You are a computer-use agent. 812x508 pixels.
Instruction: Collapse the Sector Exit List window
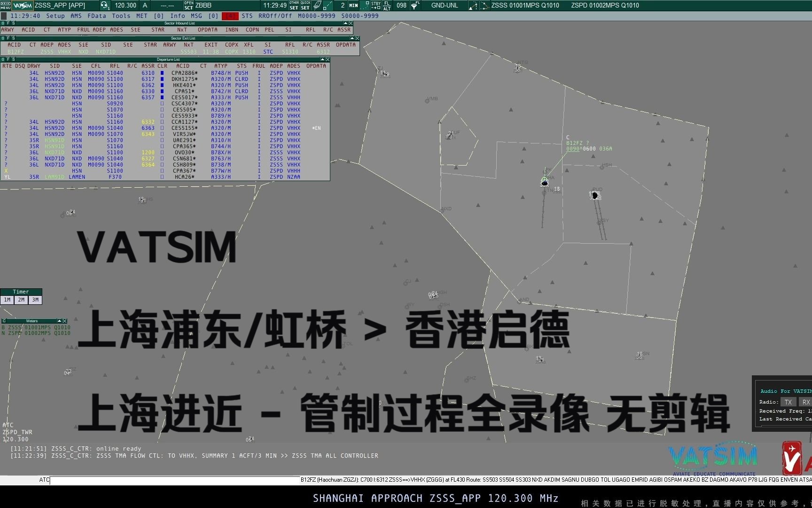tap(352, 39)
